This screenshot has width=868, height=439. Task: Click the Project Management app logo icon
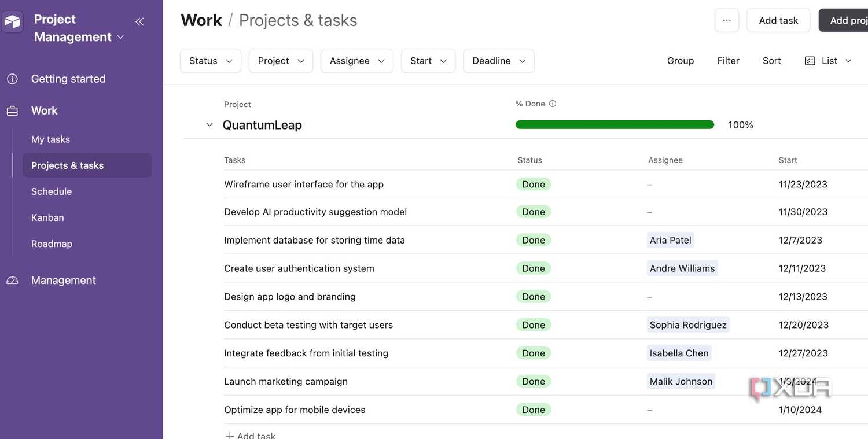[12, 22]
